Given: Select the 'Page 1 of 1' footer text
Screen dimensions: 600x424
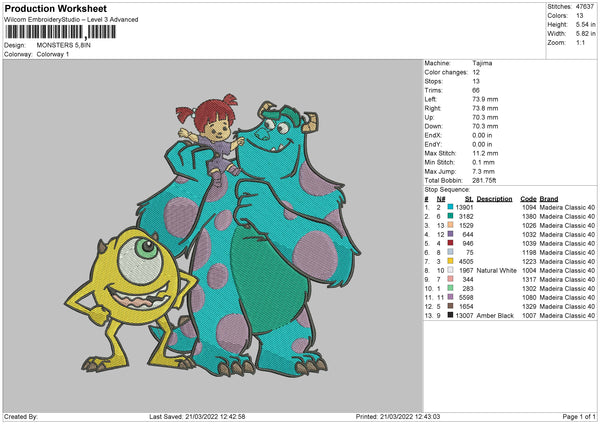Looking at the screenshot, I should [579, 416].
